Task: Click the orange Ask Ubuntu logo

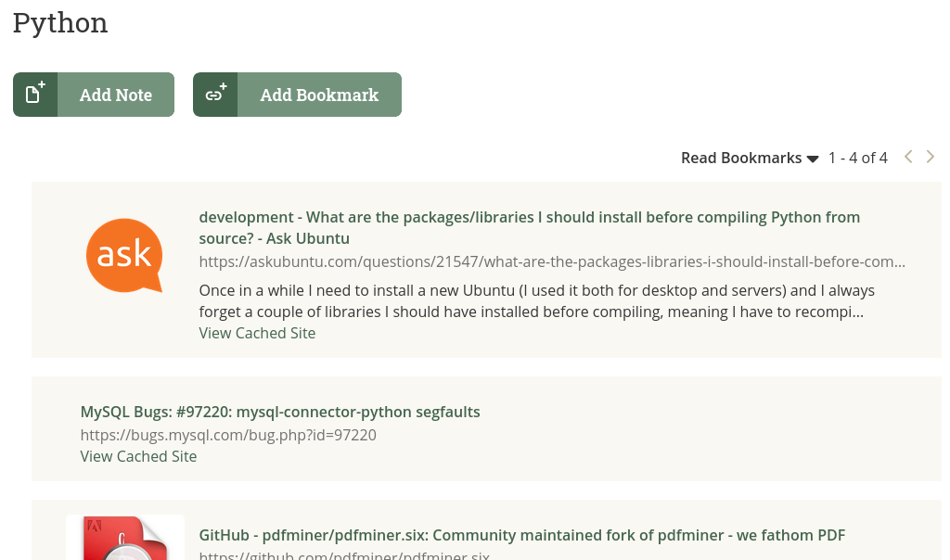Action: coord(124,256)
